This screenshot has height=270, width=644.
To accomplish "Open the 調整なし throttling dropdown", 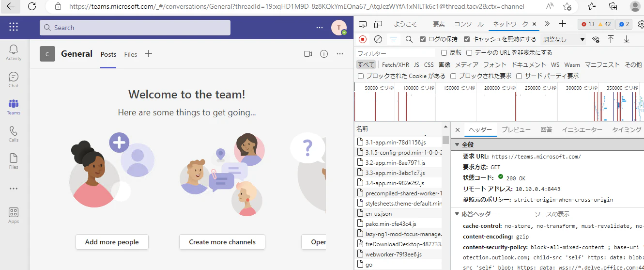I will coord(563,39).
